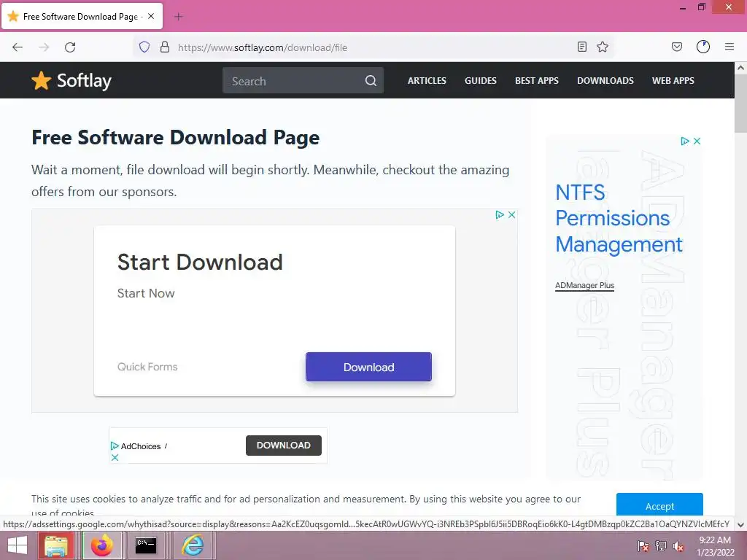Click the scrollbar down arrow
This screenshot has width=747, height=560.
coord(740,525)
